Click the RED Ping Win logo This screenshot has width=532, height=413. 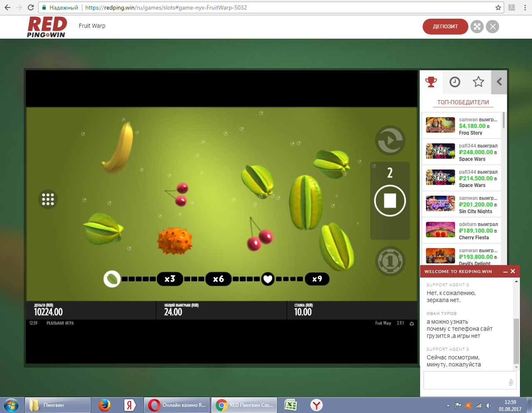(x=47, y=27)
